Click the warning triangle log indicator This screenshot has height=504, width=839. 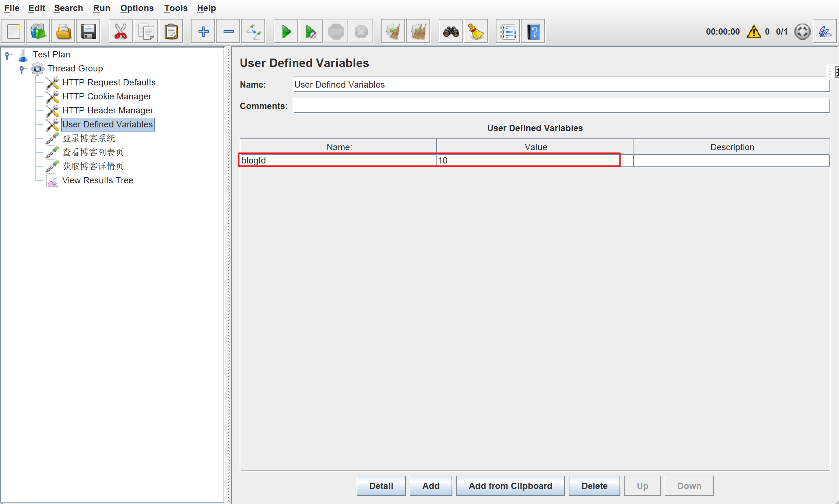point(754,32)
